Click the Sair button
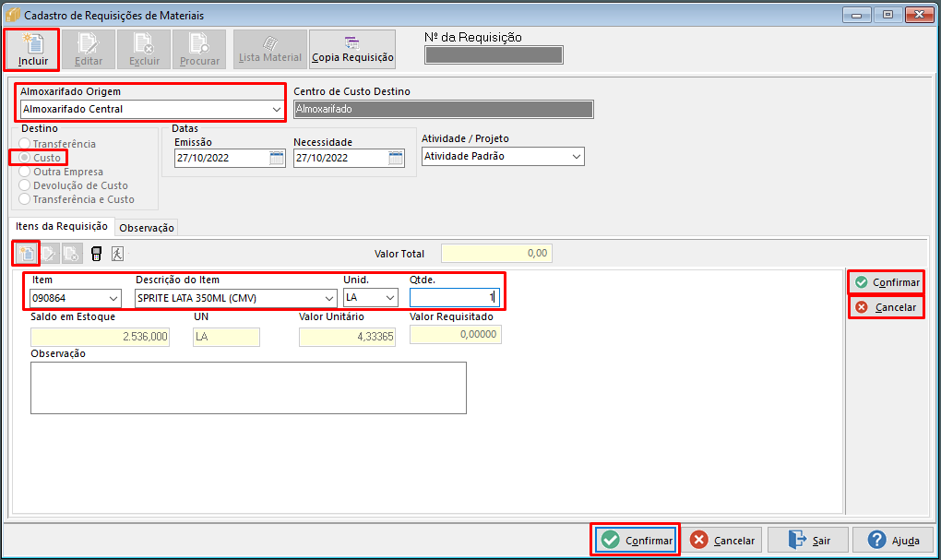This screenshot has width=941, height=560. tap(808, 541)
